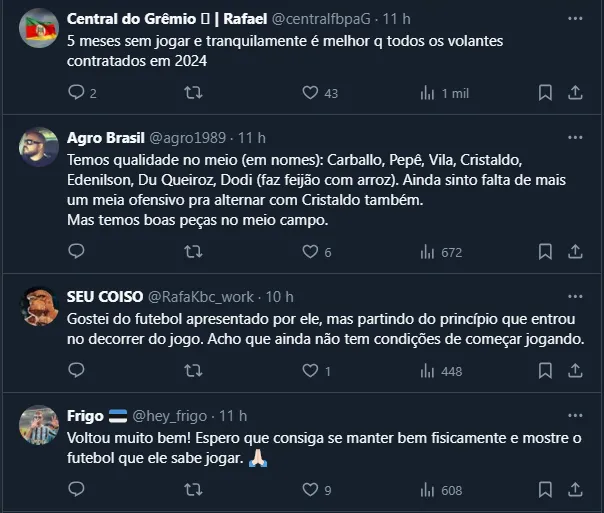Retweet Central do Grêmio's post

point(194,93)
